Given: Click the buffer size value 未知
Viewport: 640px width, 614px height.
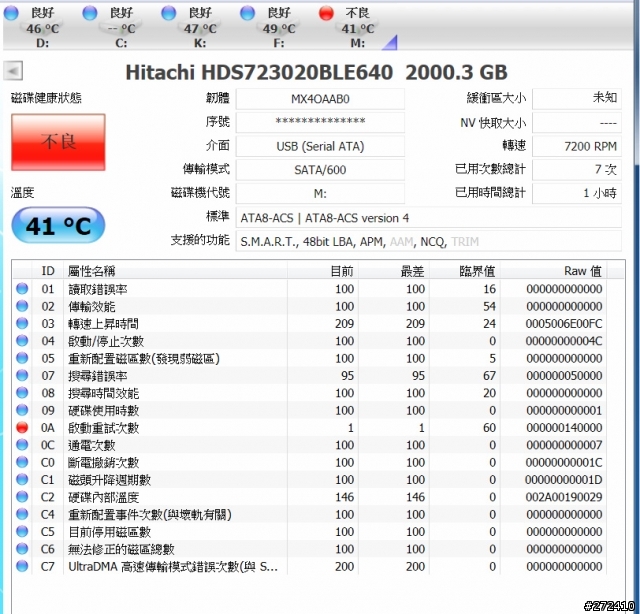Looking at the screenshot, I should click(x=577, y=99).
